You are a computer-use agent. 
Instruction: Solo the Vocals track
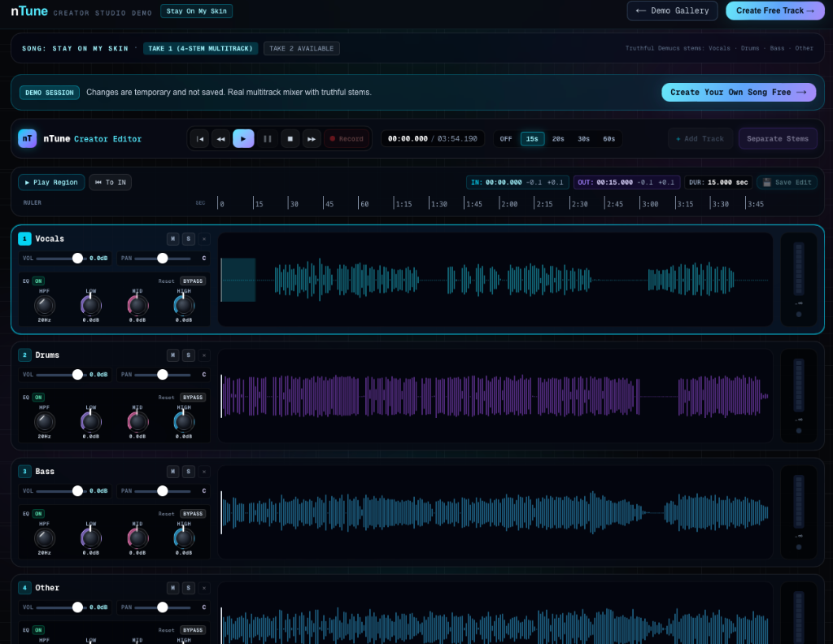point(189,239)
